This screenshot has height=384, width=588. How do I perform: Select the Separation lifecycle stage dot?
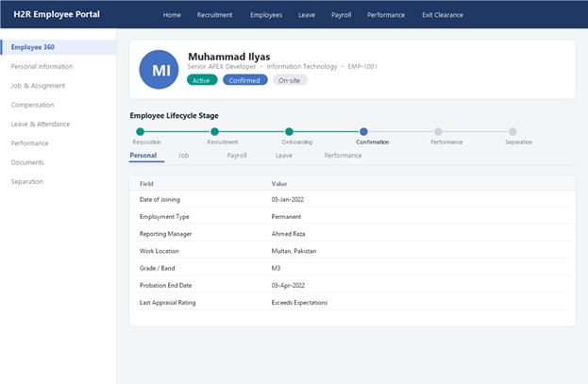coord(512,132)
